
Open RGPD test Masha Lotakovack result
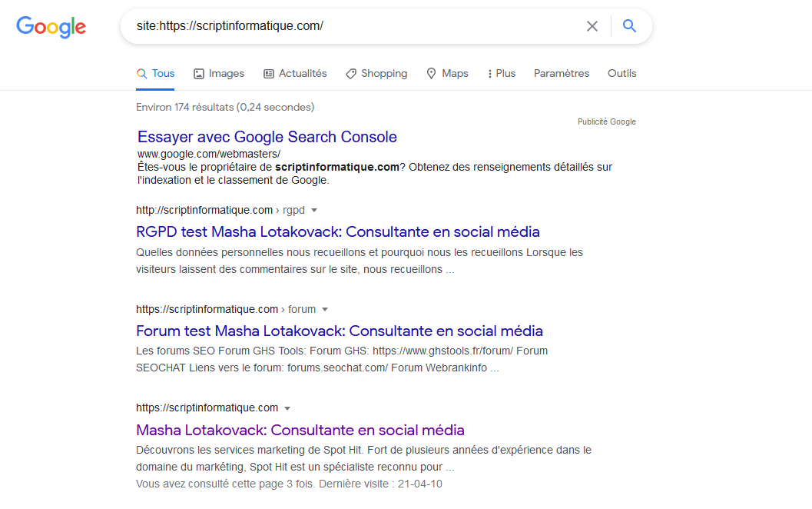[x=338, y=231]
